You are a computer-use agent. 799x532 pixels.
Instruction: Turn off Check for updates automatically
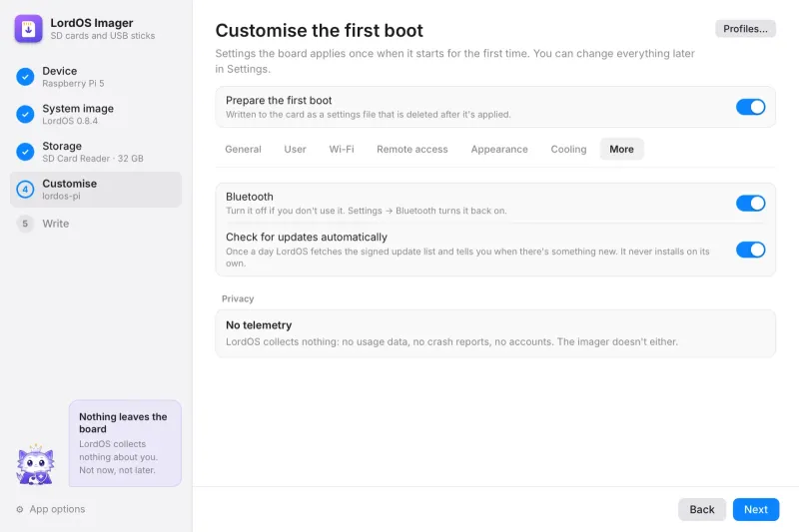pyautogui.click(x=750, y=250)
